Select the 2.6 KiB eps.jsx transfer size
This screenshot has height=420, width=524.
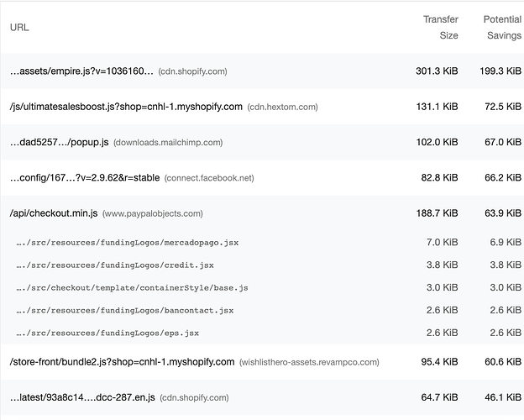click(442, 333)
